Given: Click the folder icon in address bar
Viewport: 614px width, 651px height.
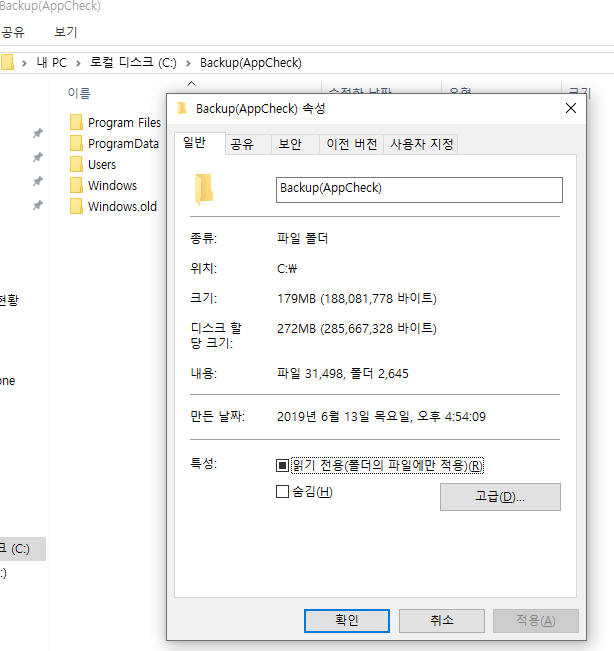Looking at the screenshot, I should 7,62.
